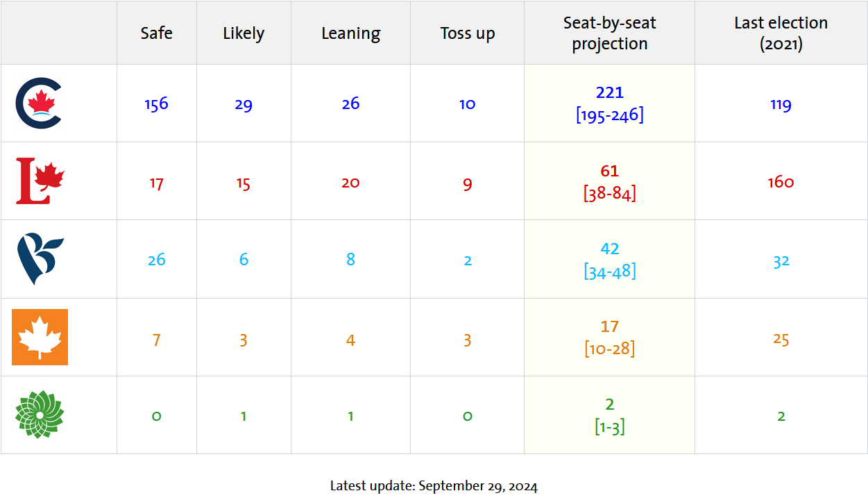868x500 pixels.
Task: Click the Conservative Party logo
Action: point(39,103)
